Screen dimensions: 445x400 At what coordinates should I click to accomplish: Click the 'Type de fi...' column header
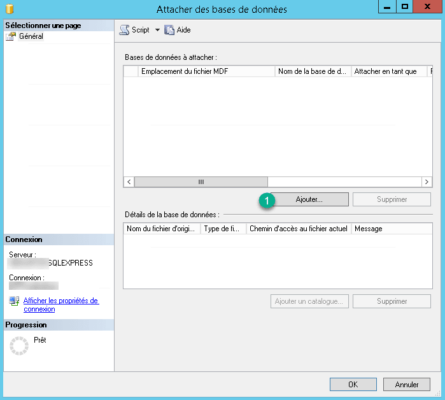[x=223, y=229]
